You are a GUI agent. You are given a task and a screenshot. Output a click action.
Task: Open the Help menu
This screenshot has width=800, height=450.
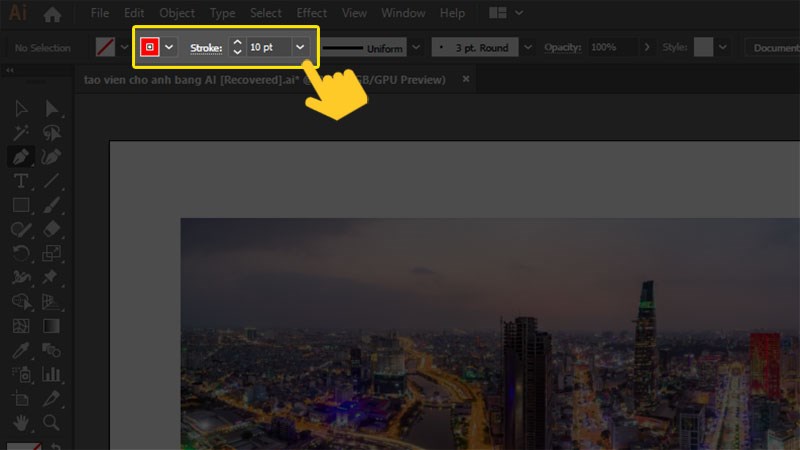point(452,13)
